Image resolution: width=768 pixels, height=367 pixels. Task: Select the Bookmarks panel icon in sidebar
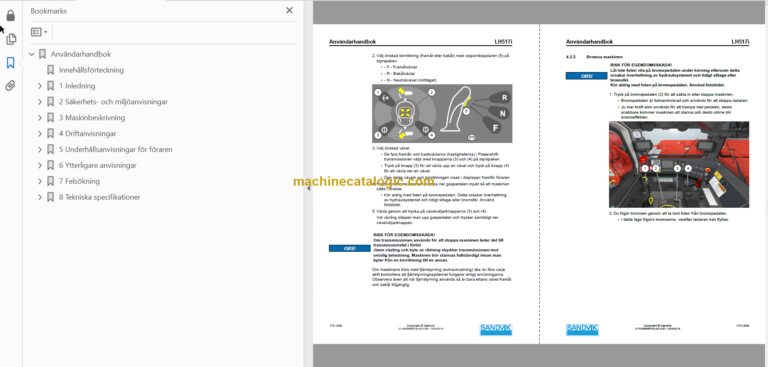tap(11, 63)
